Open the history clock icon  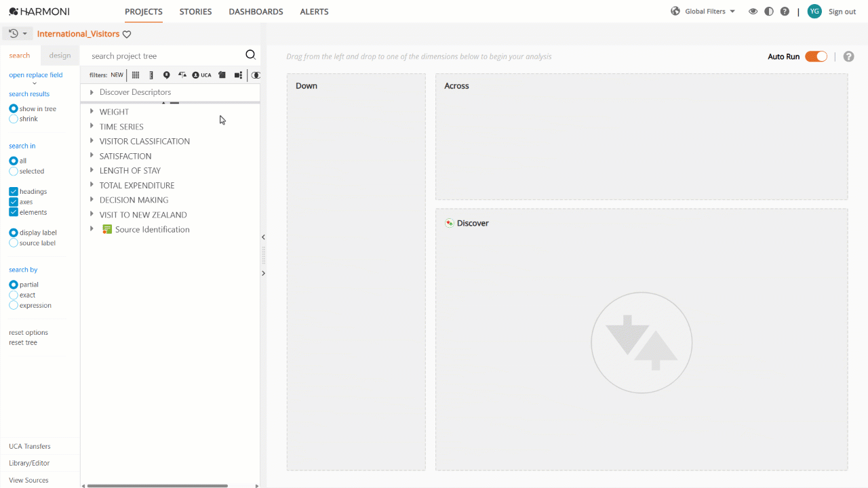14,33
